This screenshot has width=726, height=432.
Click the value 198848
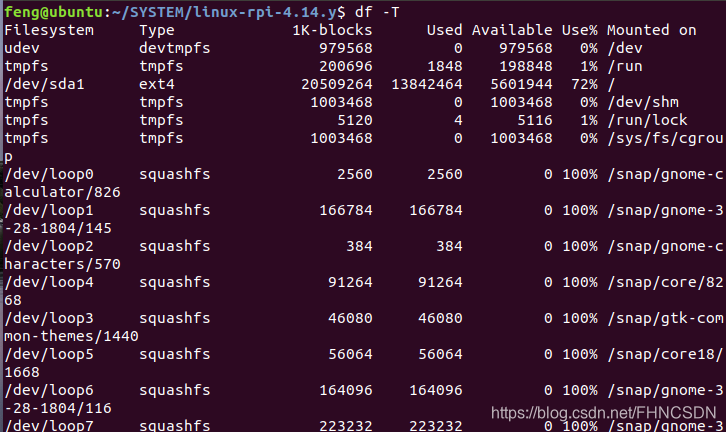(x=526, y=67)
